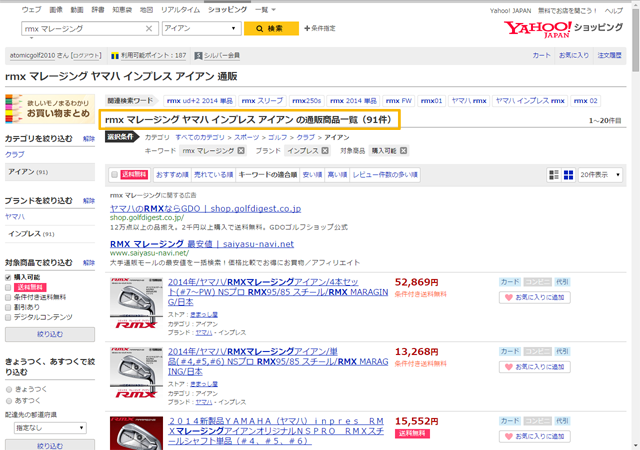Sort by 売れている順
Image resolution: width=640 pixels, height=450 pixels.
[213, 175]
